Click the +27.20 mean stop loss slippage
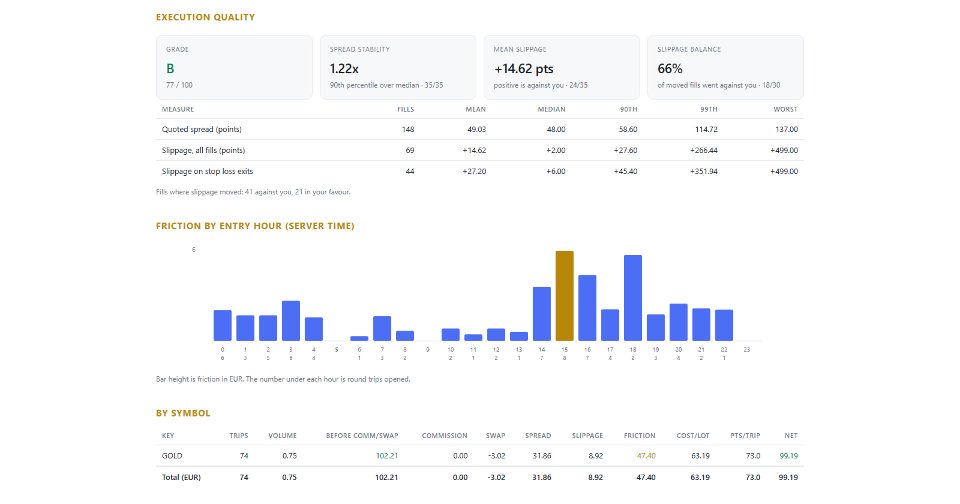Image resolution: width=960 pixels, height=504 pixels. [474, 171]
